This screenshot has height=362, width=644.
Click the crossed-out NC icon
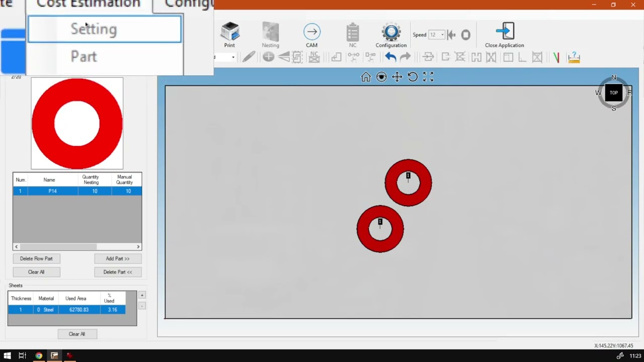pyautogui.click(x=314, y=57)
